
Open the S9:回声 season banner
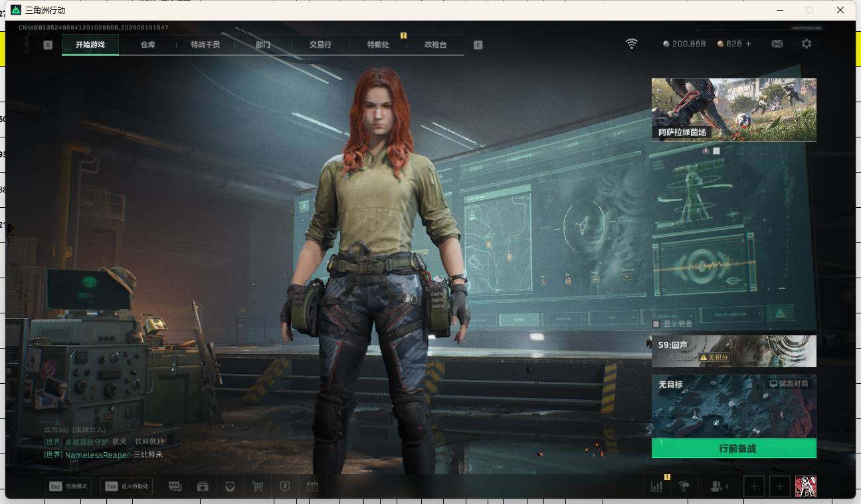pos(733,351)
